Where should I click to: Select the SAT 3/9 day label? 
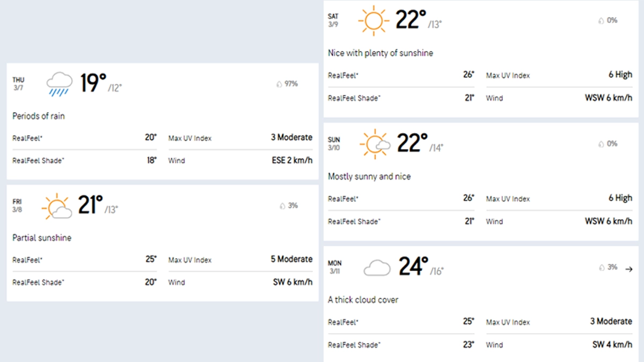click(x=333, y=20)
